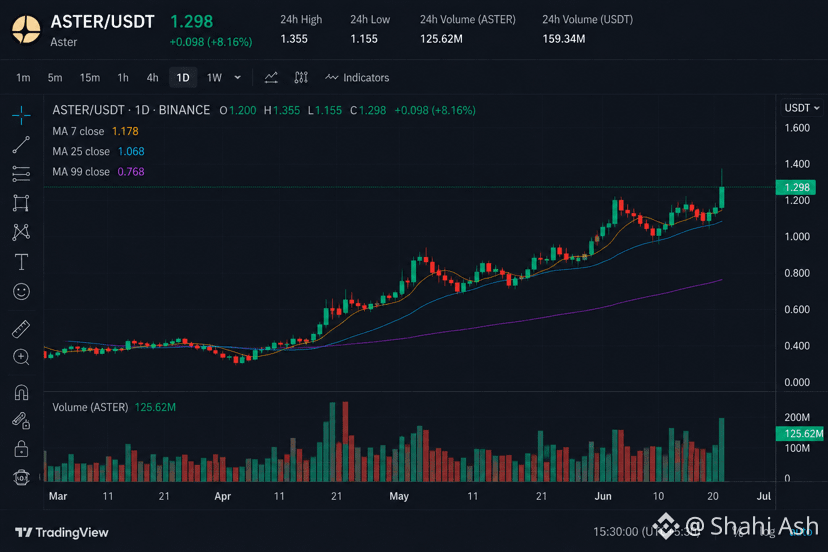Click the ASTER/USDT pair title
This screenshot has height=552, width=828.
coord(102,22)
